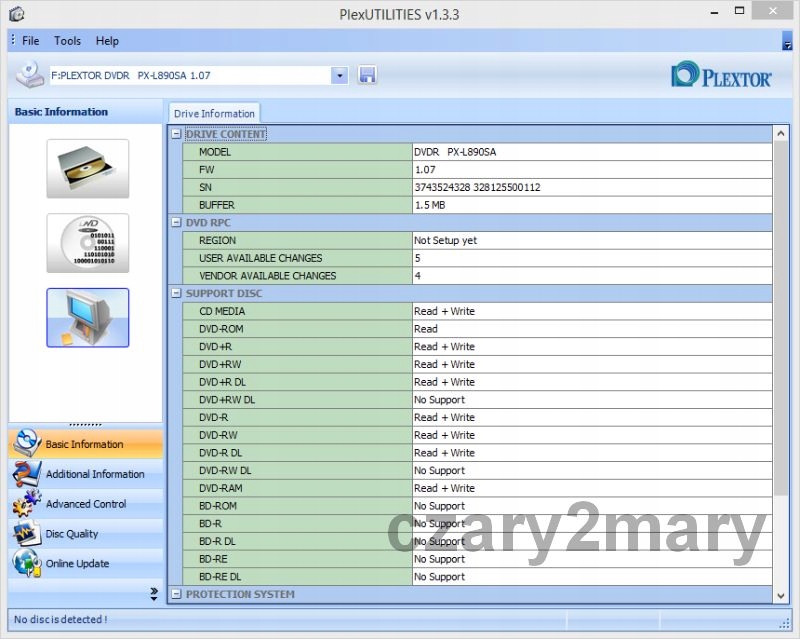Select the REGION value Not Setup yet

click(x=445, y=240)
